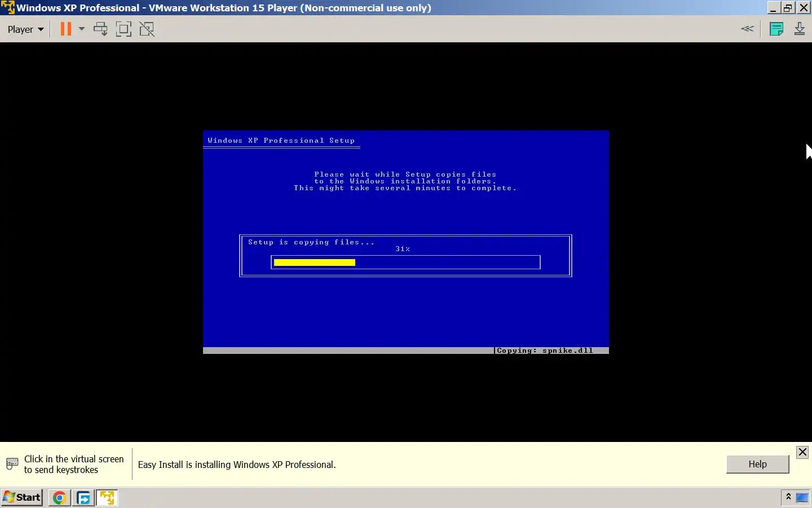This screenshot has width=812, height=508.
Task: Open the message log notes icon
Action: tap(776, 29)
